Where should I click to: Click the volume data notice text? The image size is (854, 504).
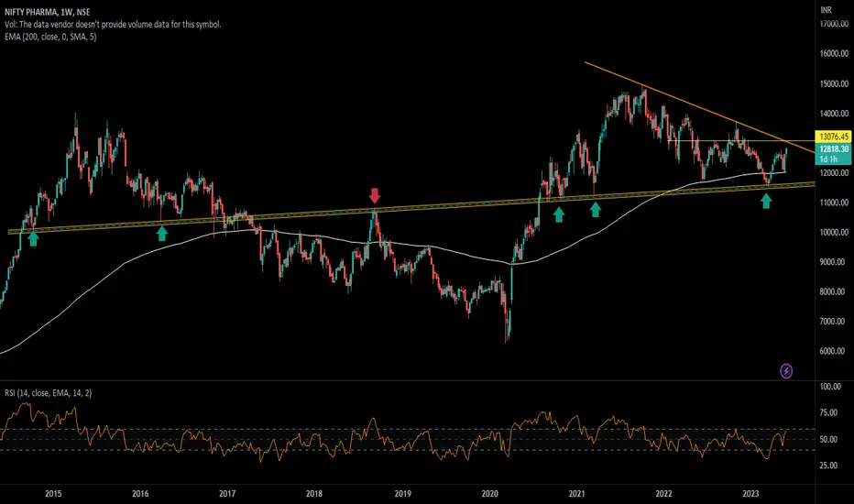click(x=113, y=24)
